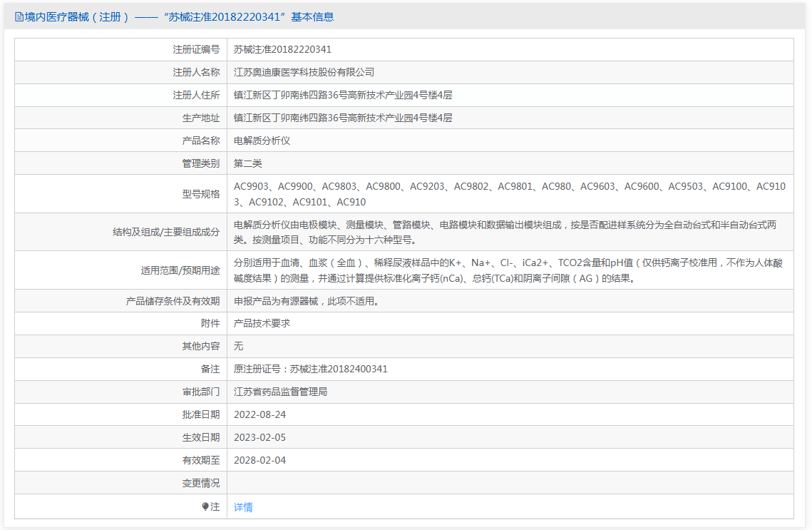Click the model list starting with AC9903
Screen dimensions: 812x530
[510, 194]
